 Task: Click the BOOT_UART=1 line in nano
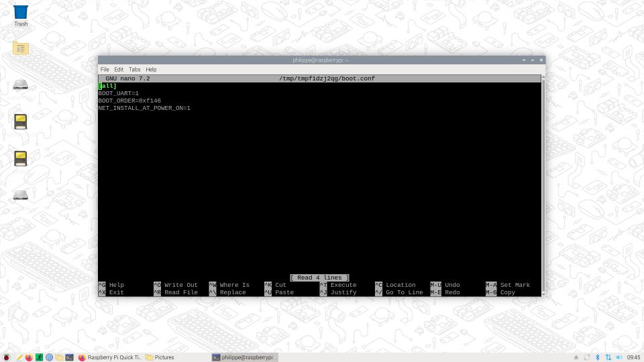[x=118, y=93]
